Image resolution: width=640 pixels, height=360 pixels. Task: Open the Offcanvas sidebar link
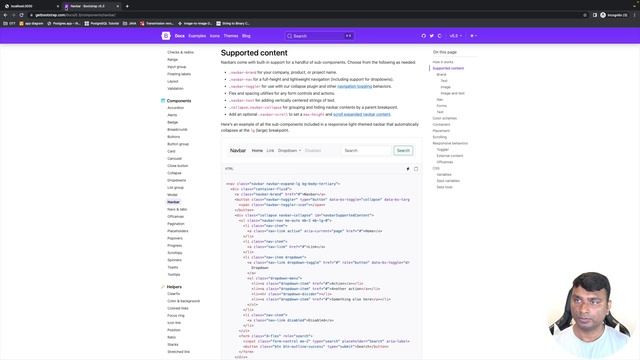click(176, 216)
